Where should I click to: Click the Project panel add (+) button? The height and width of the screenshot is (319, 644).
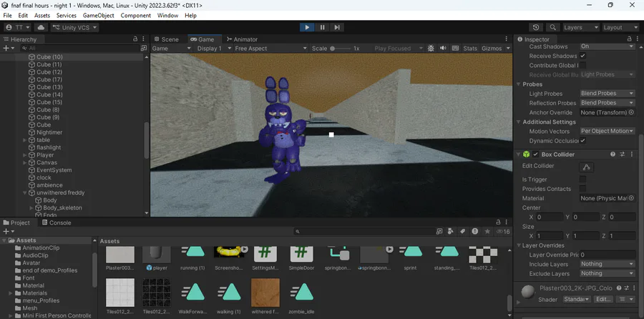pyautogui.click(x=8, y=232)
